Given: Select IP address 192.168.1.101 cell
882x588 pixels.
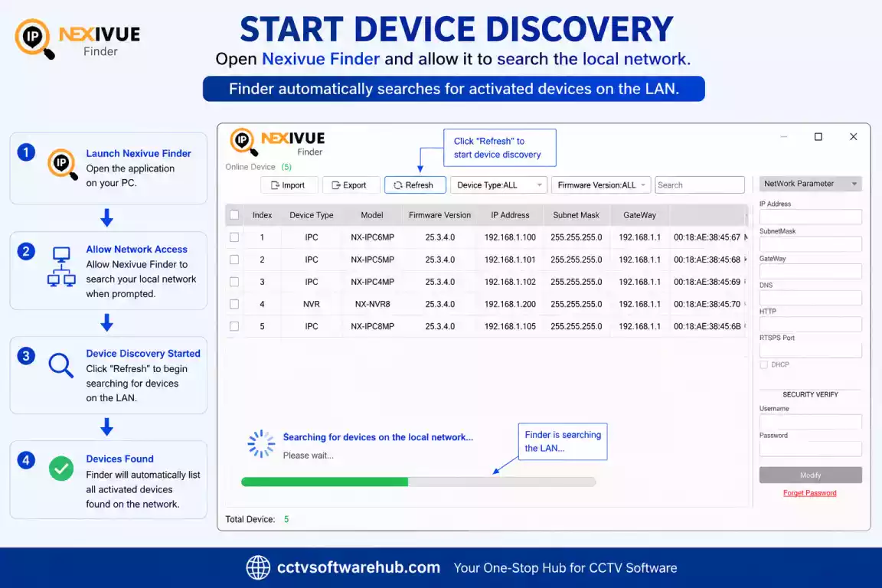Looking at the screenshot, I should pos(510,260).
